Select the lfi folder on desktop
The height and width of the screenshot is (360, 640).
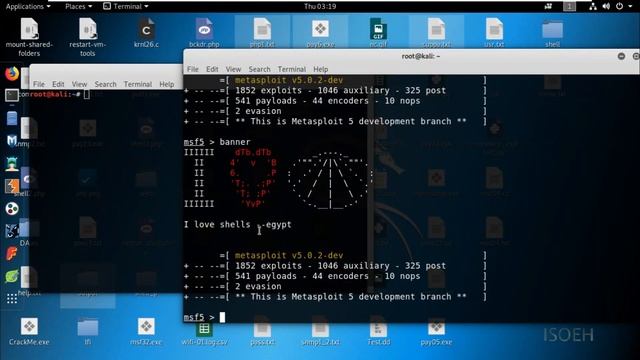[87, 331]
